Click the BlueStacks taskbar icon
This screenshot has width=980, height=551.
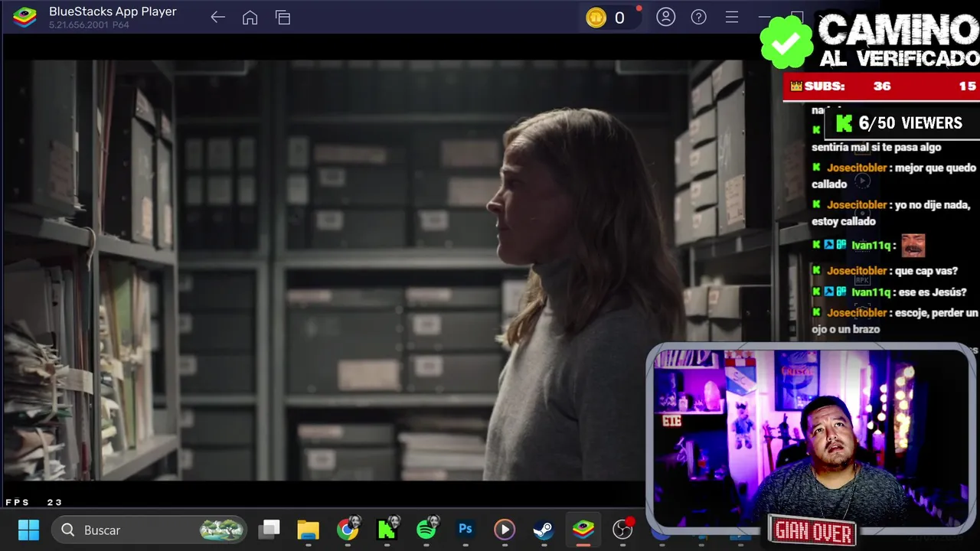click(x=583, y=530)
